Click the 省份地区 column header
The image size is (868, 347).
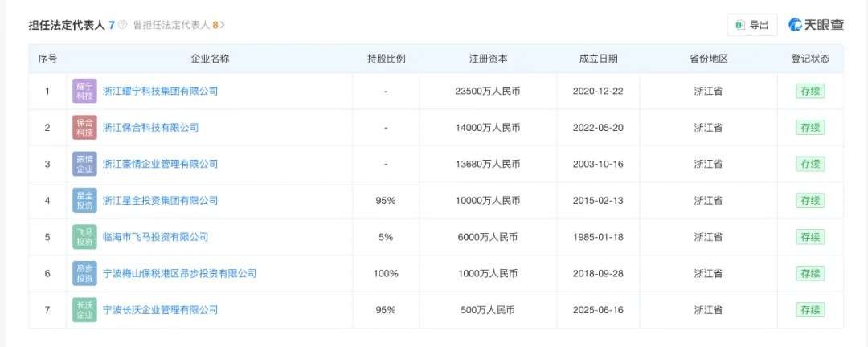point(709,59)
